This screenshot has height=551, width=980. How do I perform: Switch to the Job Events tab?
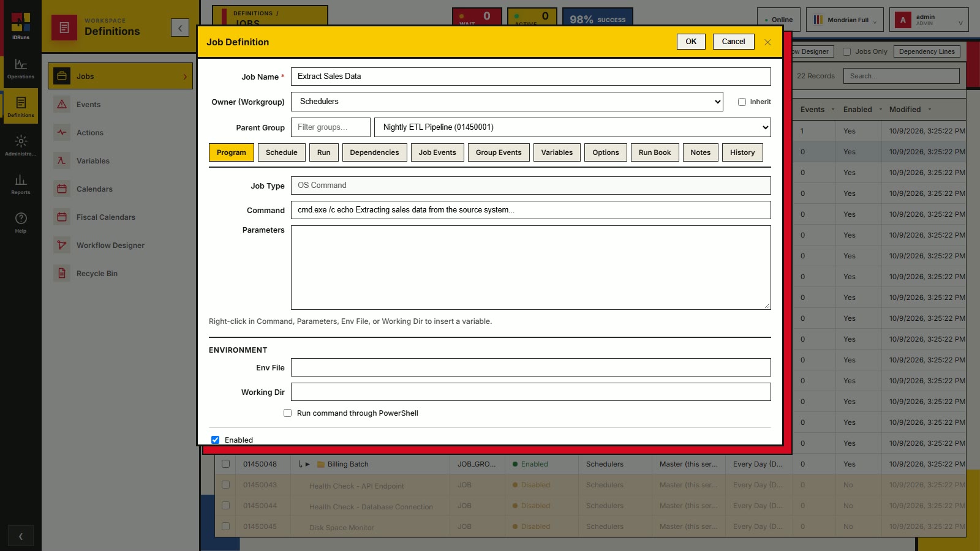[x=437, y=152]
